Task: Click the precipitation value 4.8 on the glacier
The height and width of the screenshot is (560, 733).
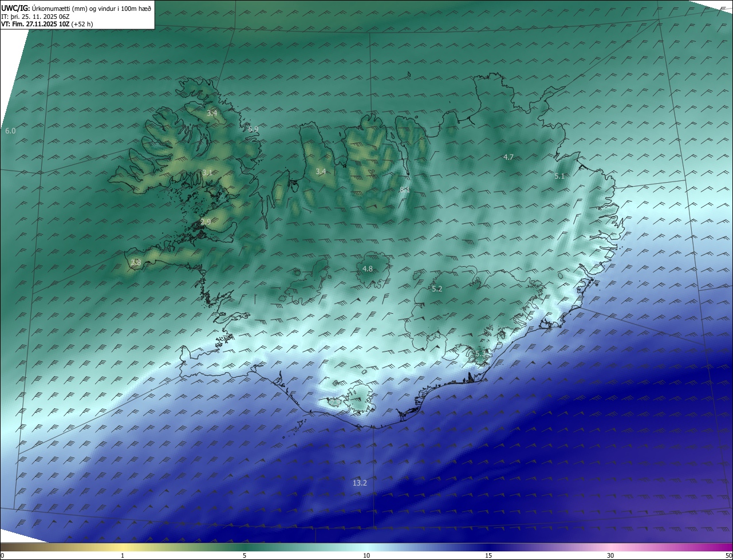Action: point(368,269)
